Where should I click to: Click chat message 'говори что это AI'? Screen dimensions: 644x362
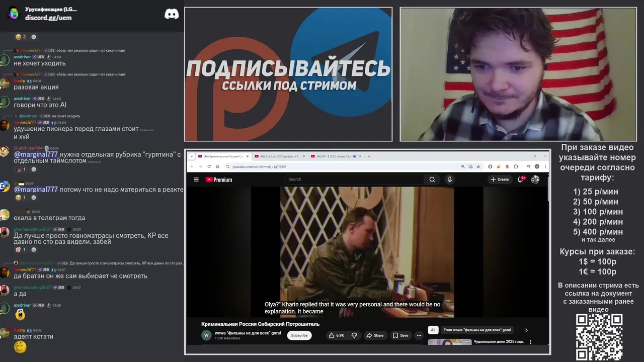click(40, 105)
